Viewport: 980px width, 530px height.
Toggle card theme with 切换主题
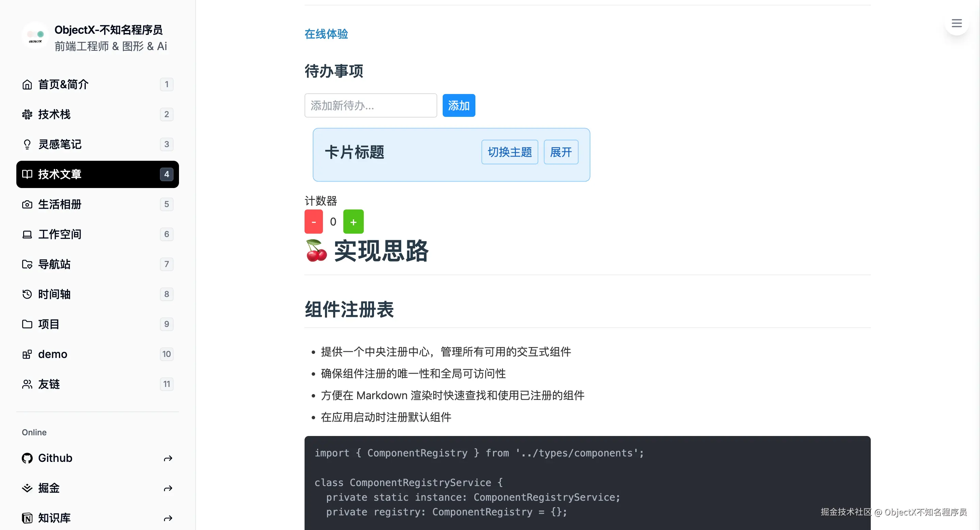point(509,152)
